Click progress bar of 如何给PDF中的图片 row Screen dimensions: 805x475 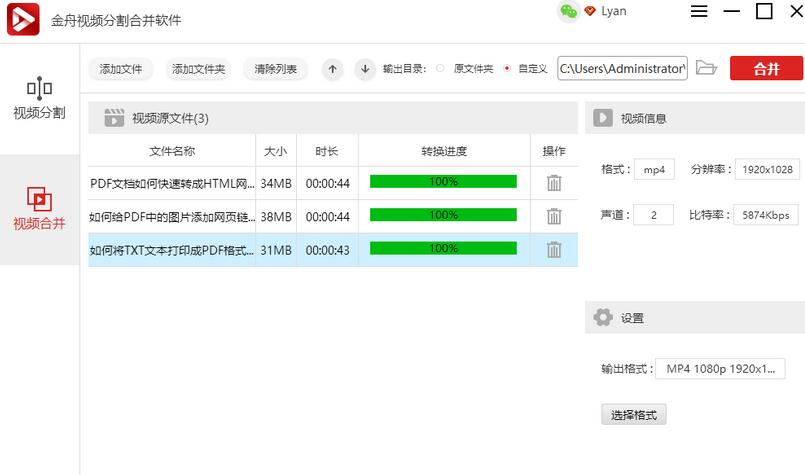(443, 215)
